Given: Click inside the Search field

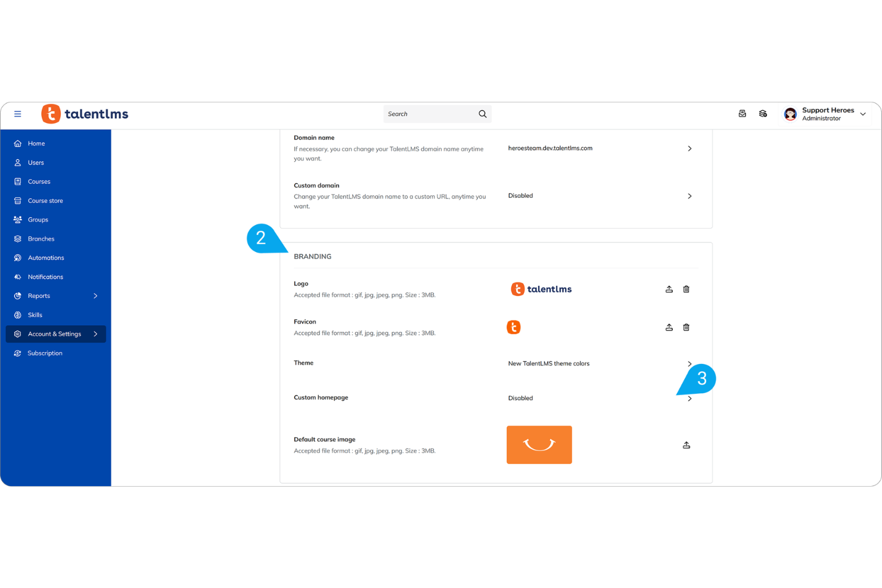Looking at the screenshot, I should click(x=429, y=114).
